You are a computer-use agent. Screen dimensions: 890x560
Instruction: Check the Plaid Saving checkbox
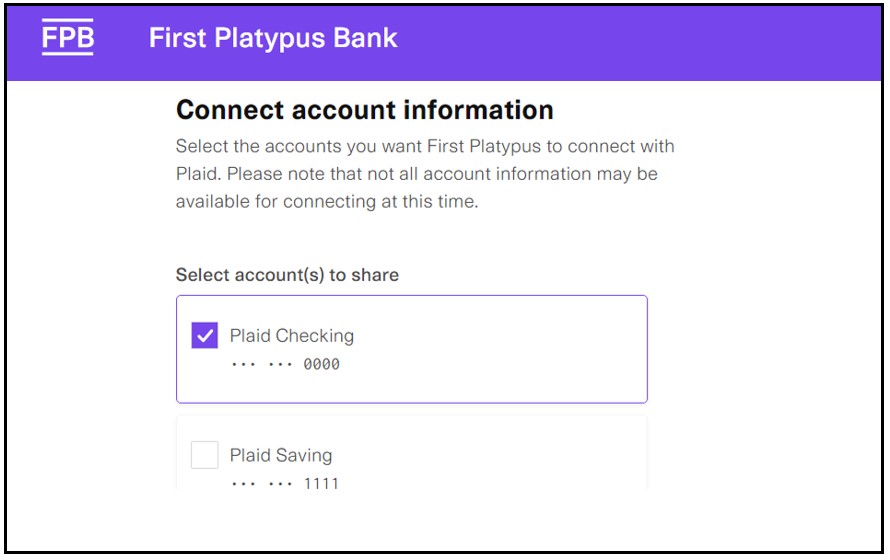(x=205, y=455)
